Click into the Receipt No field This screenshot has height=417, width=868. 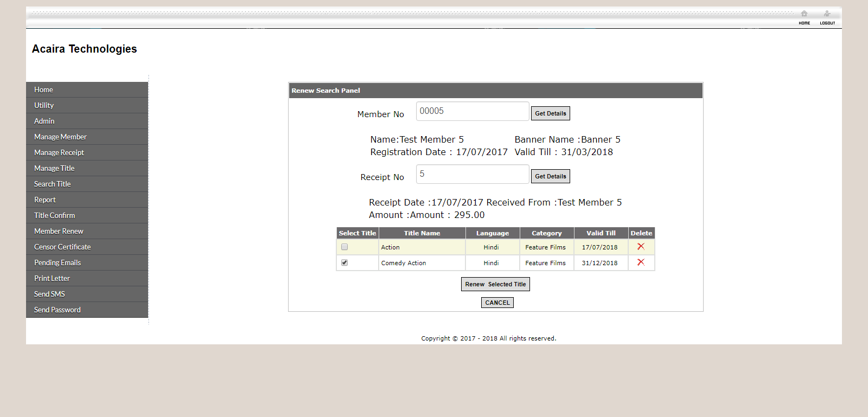tap(472, 174)
